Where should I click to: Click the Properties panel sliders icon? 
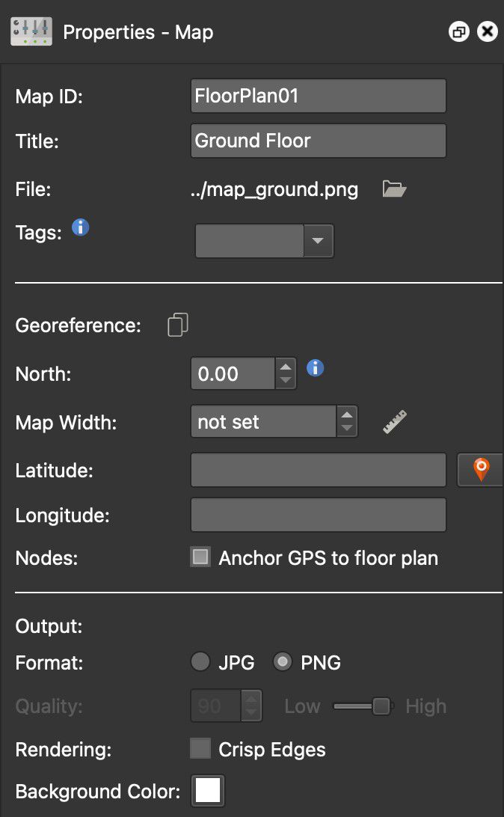click(31, 31)
